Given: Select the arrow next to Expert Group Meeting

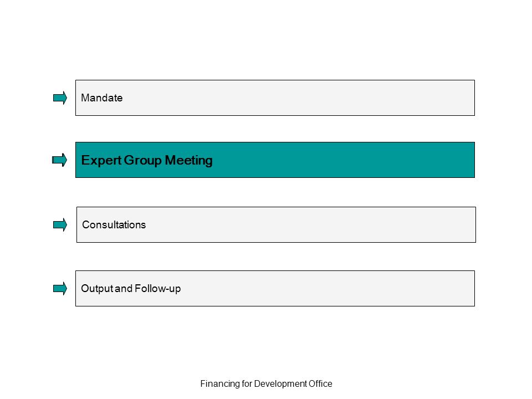Looking at the screenshot, I should (60, 160).
